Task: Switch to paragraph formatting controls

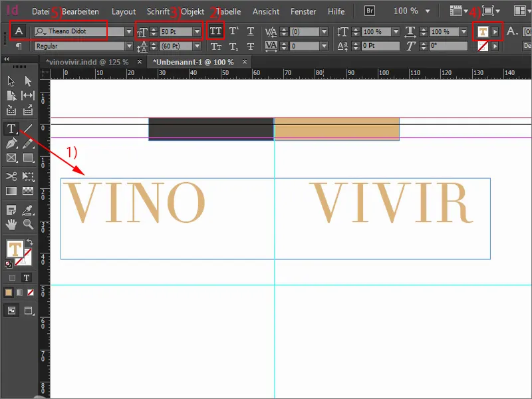Action: [x=19, y=46]
